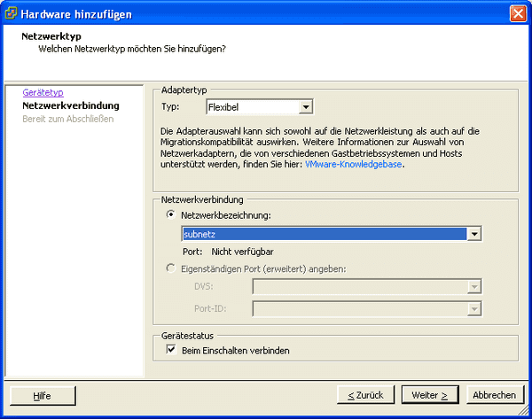The image size is (532, 419).
Task: Cancel with the Abbrechen button
Action: click(x=495, y=395)
